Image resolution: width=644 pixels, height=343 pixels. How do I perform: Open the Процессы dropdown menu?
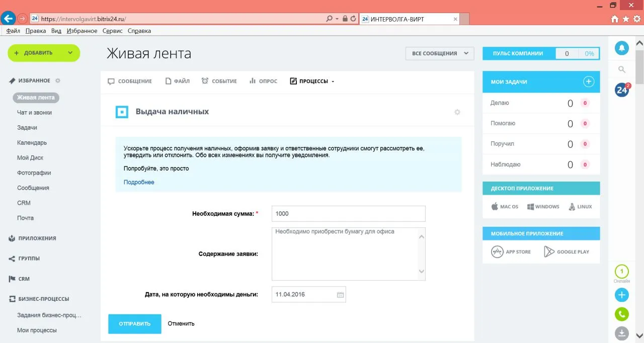point(312,81)
